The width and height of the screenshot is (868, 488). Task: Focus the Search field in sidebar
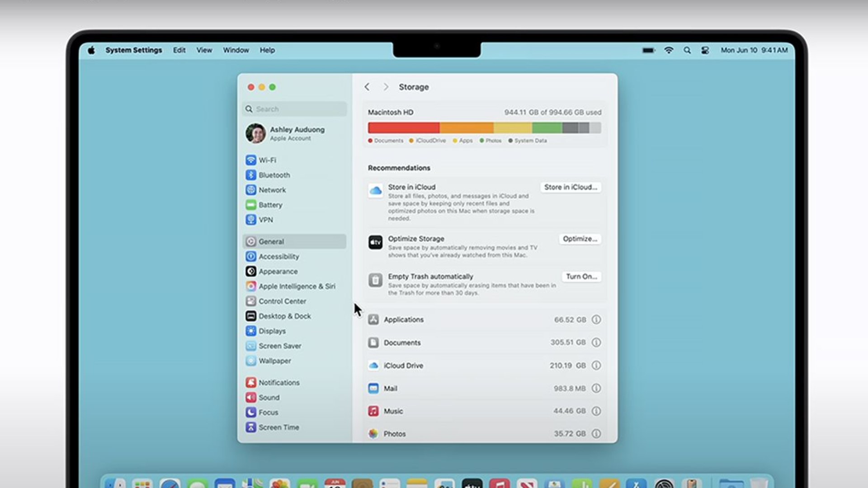294,109
